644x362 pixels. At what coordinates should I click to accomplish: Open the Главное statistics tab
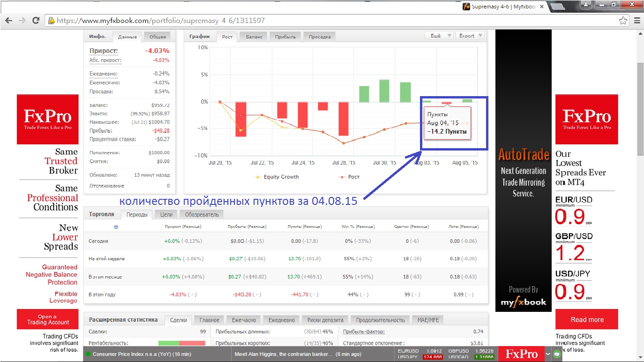209,320
